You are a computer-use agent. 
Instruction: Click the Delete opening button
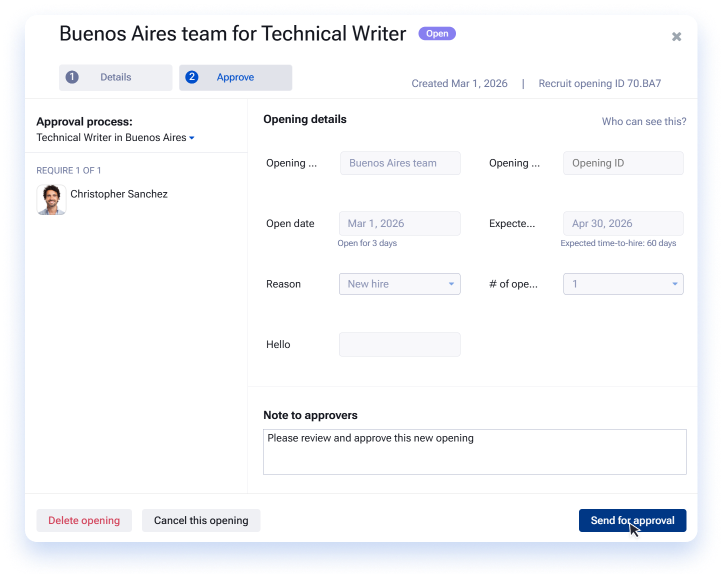pos(84,521)
